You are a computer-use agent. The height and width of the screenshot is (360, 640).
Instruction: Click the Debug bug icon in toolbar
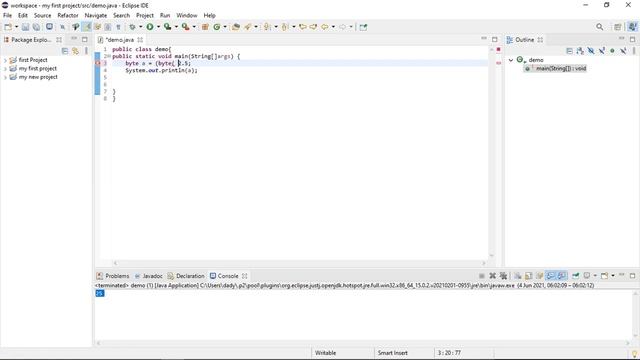click(x=132, y=27)
